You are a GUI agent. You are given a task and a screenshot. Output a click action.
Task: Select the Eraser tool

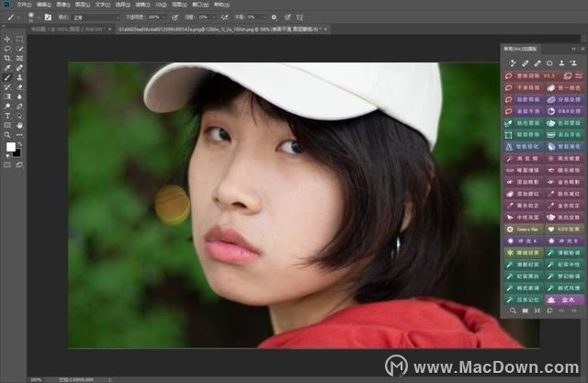(19, 87)
